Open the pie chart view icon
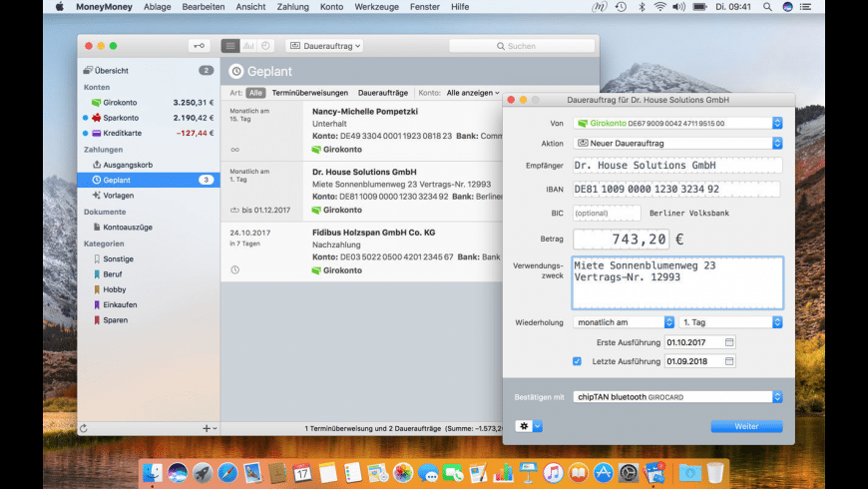The image size is (868, 489). click(x=265, y=46)
